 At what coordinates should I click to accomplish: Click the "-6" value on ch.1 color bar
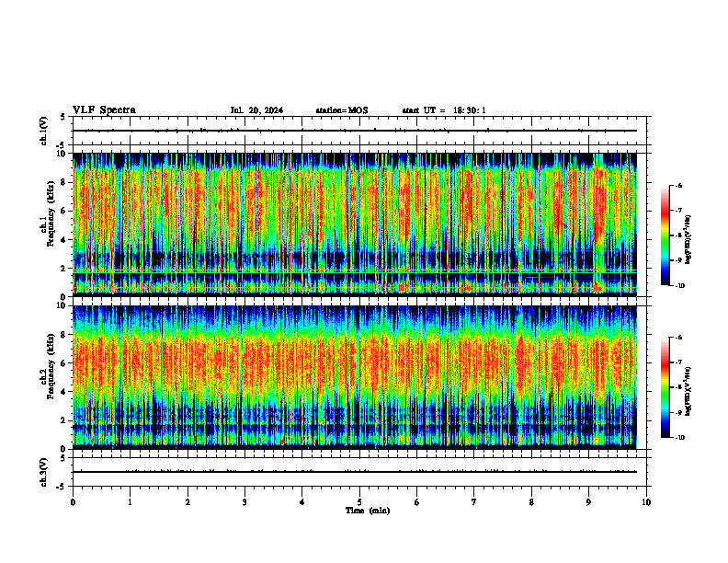point(679,185)
